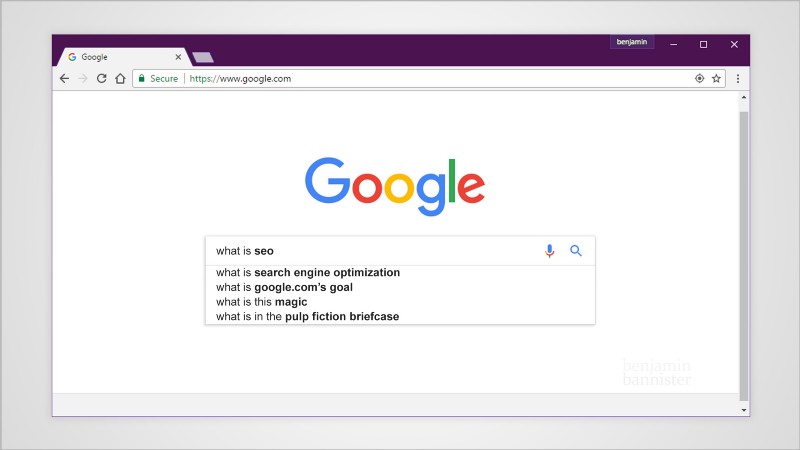Click the Google logo
The height and width of the screenshot is (450, 800).
click(395, 186)
